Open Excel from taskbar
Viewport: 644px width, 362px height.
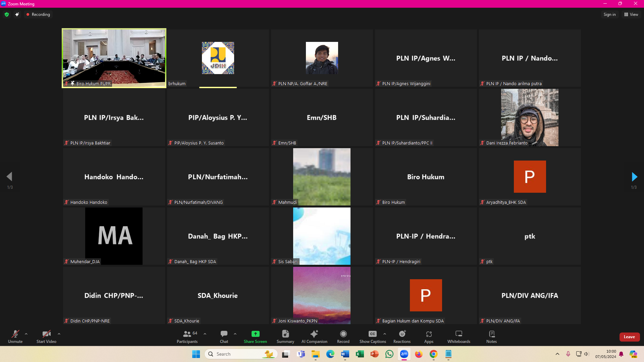360,354
